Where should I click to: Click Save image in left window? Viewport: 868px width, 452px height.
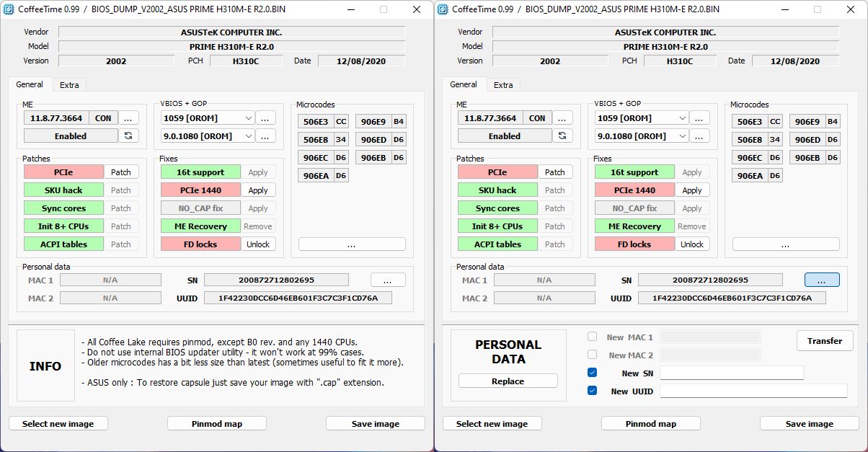(x=376, y=423)
